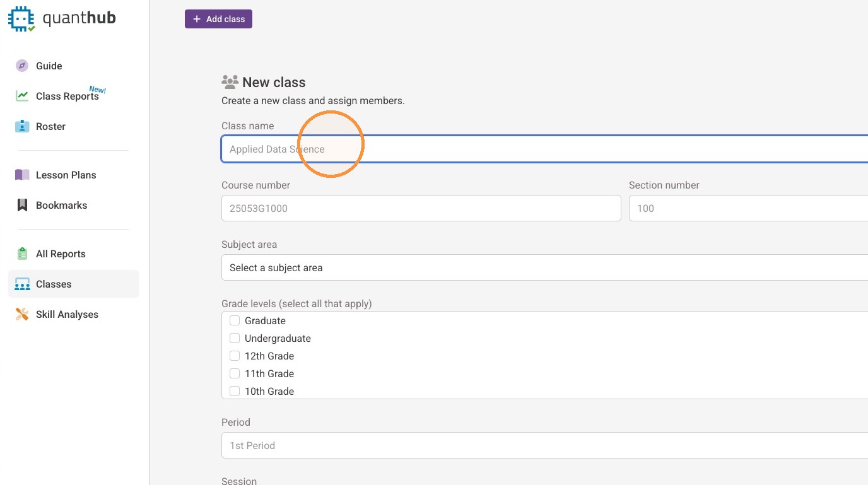Screen dimensions: 868x485
Task: Click the Lesson Plans book icon
Action: click(x=22, y=175)
